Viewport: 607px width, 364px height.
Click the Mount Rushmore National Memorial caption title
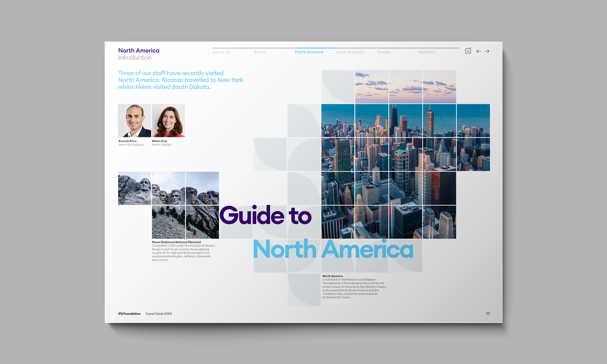[176, 242]
